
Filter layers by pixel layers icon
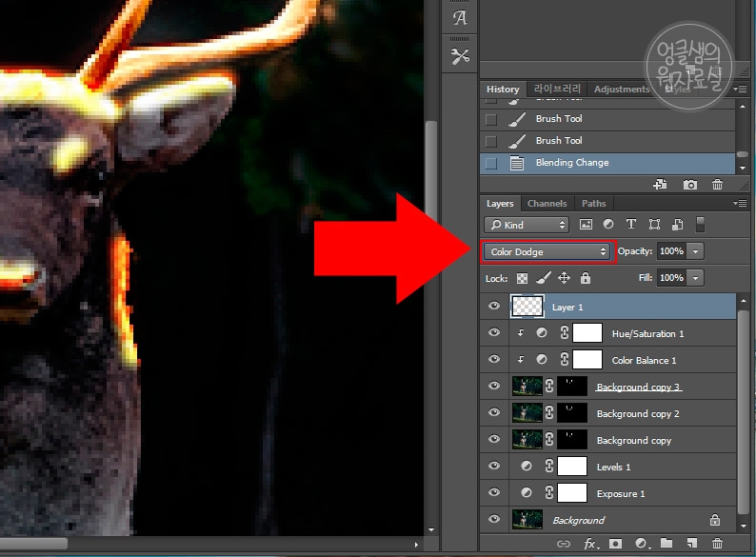[586, 225]
